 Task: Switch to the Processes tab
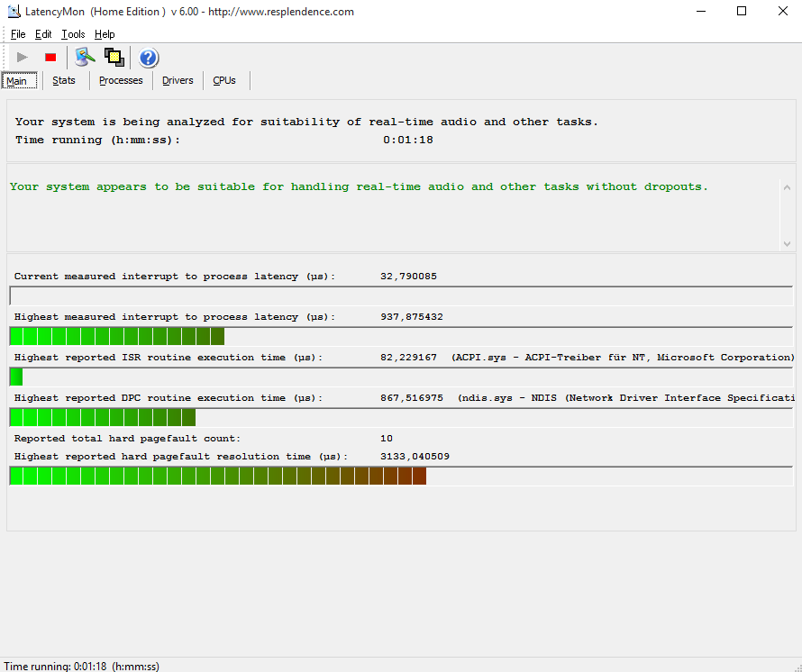[x=121, y=80]
